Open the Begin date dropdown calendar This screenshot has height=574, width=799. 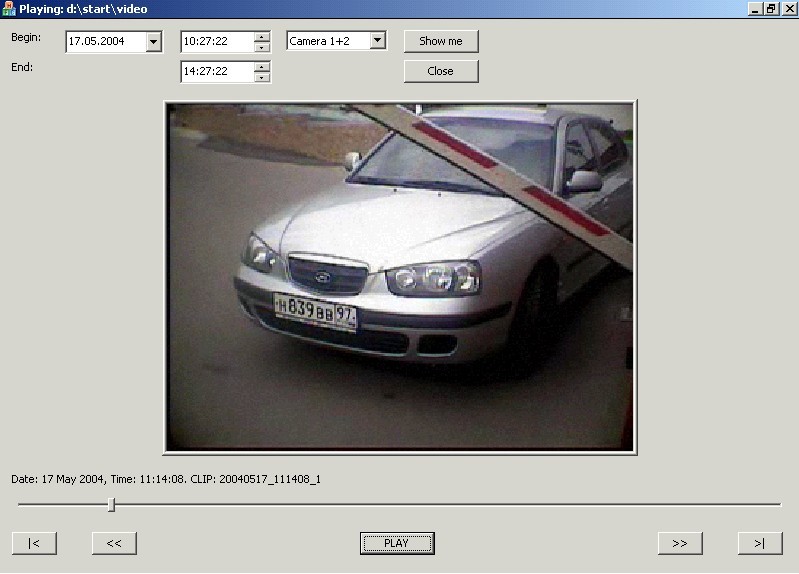(x=153, y=42)
